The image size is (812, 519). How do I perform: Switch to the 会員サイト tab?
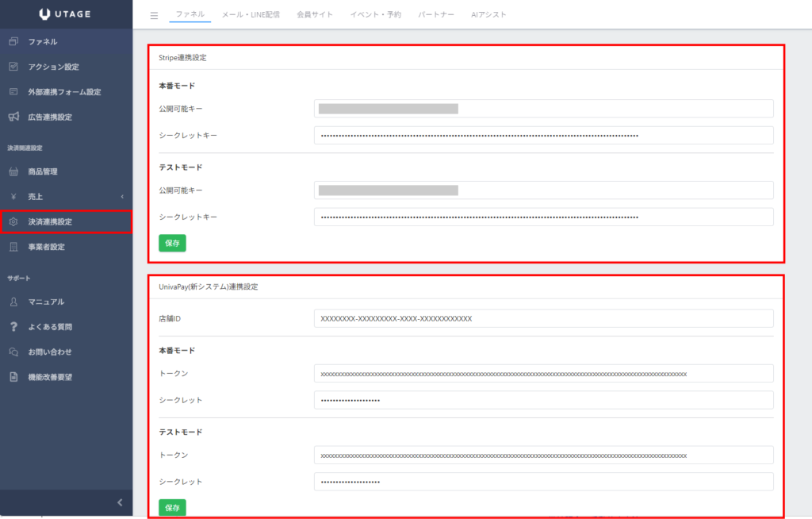pos(315,14)
